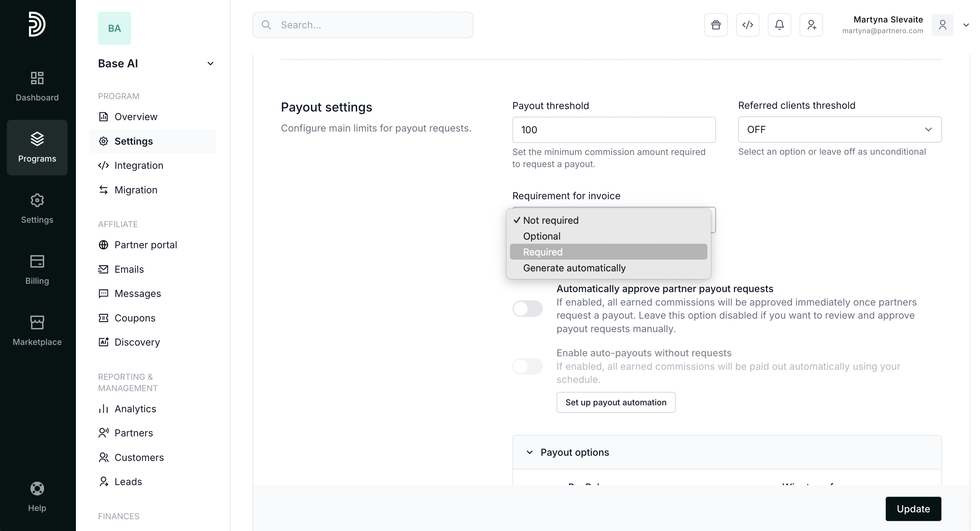Open Referred clients threshold dropdown
The image size is (980, 531).
pos(840,130)
